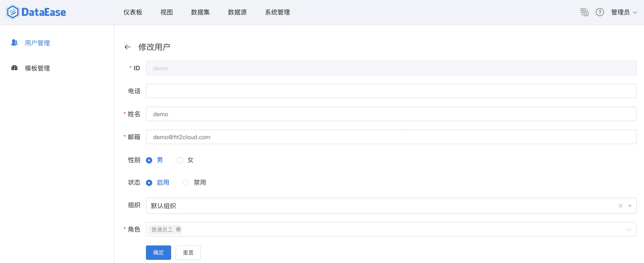This screenshot has width=644, height=263.
Task: Remove the 普通员工 role tag
Action: point(178,229)
